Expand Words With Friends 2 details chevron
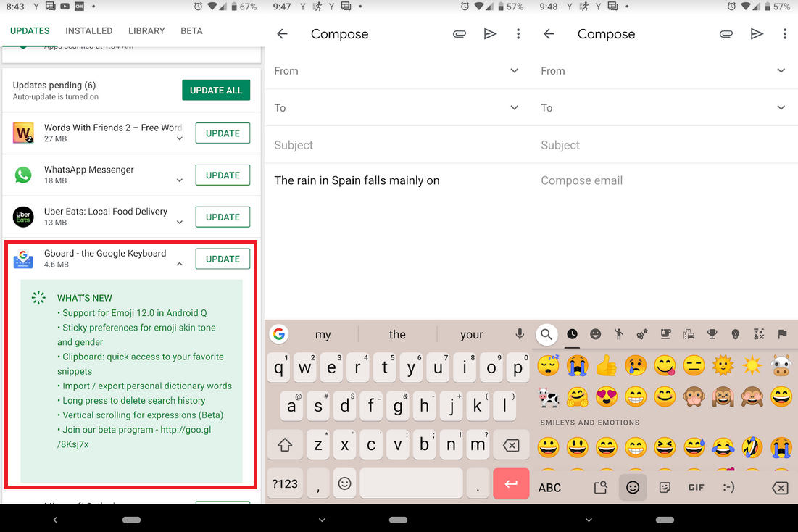 pos(180,138)
